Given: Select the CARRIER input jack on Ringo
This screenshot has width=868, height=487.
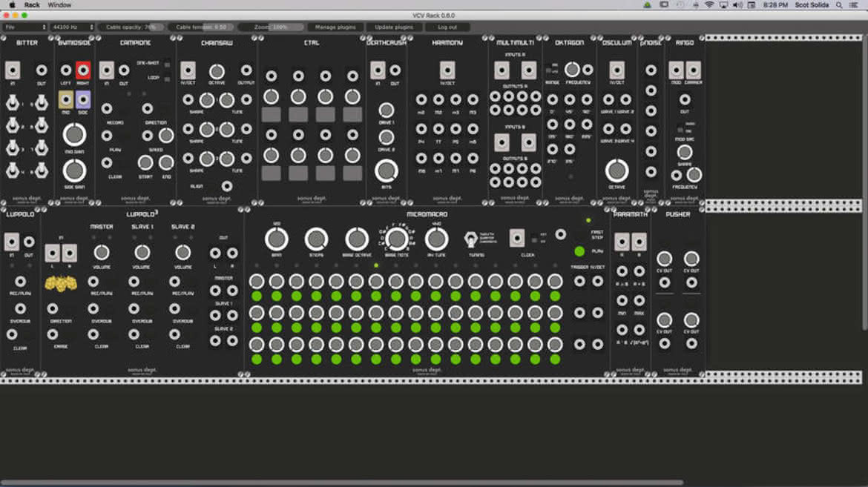Looking at the screenshot, I should click(x=693, y=70).
